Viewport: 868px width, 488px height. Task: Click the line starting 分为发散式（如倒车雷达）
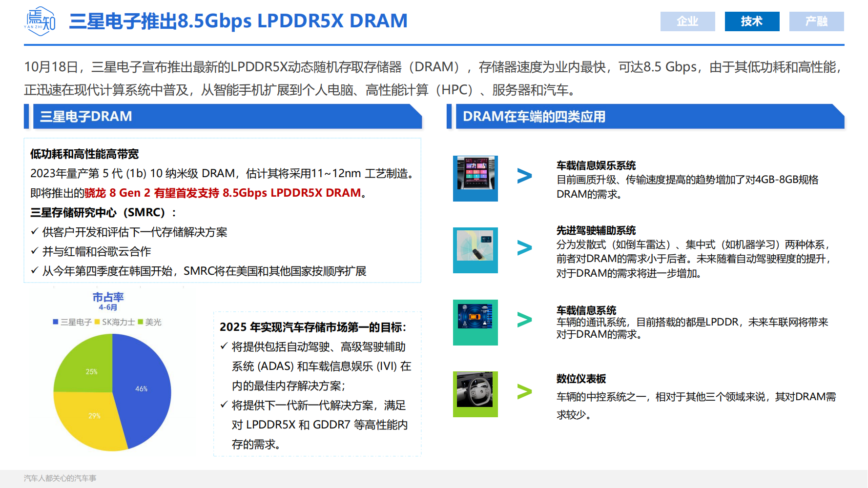click(x=694, y=245)
